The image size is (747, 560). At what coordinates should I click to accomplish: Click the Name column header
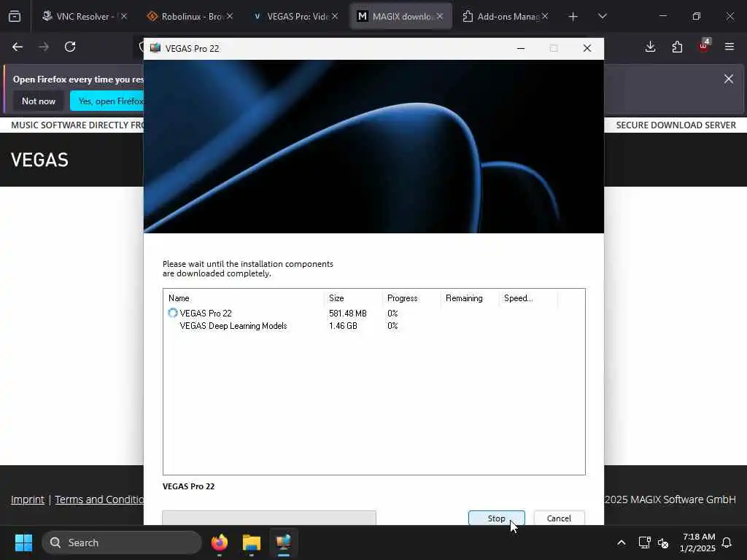coord(244,298)
